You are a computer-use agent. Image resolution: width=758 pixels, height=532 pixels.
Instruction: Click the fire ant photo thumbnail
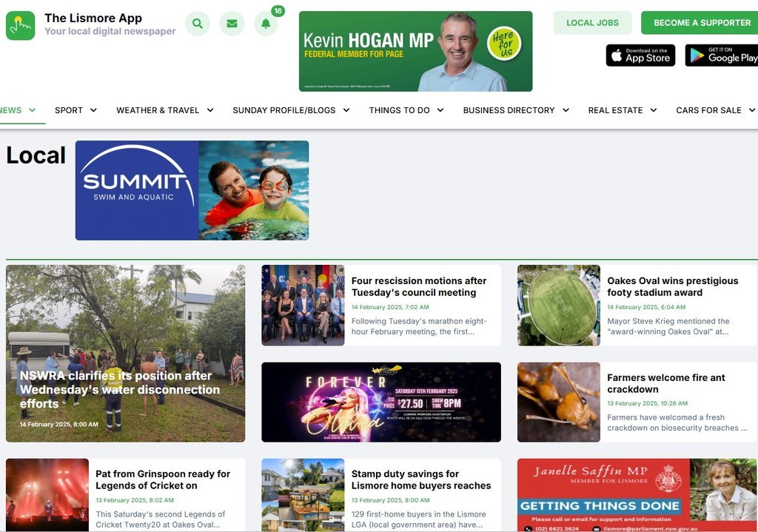[559, 402]
